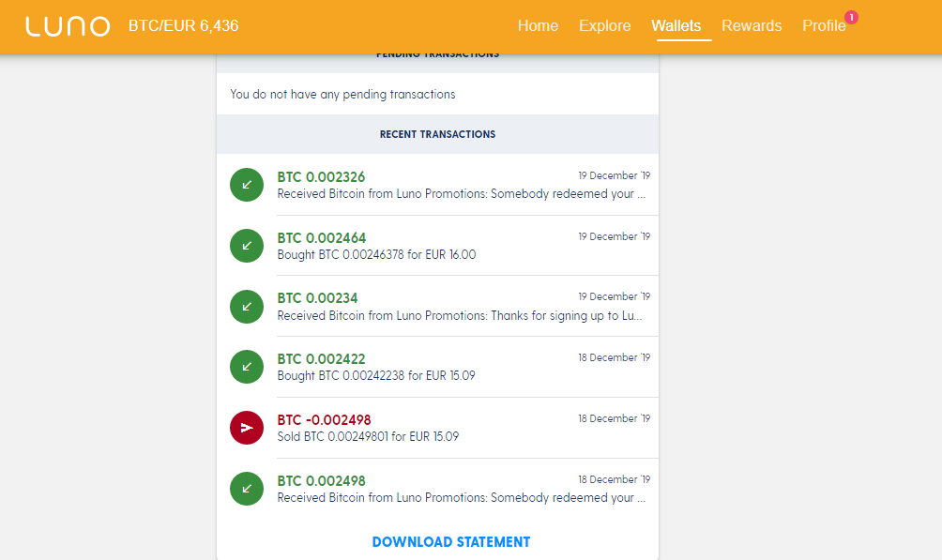942x560 pixels.
Task: Open Bought BTC 0.00246378 for EUR 16.00
Action: coord(376,254)
